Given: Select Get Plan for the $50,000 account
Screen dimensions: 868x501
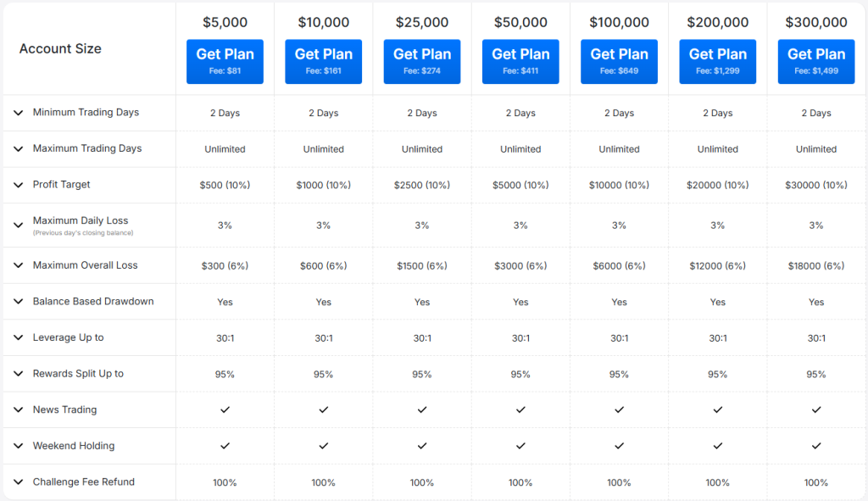Looking at the screenshot, I should 520,61.
